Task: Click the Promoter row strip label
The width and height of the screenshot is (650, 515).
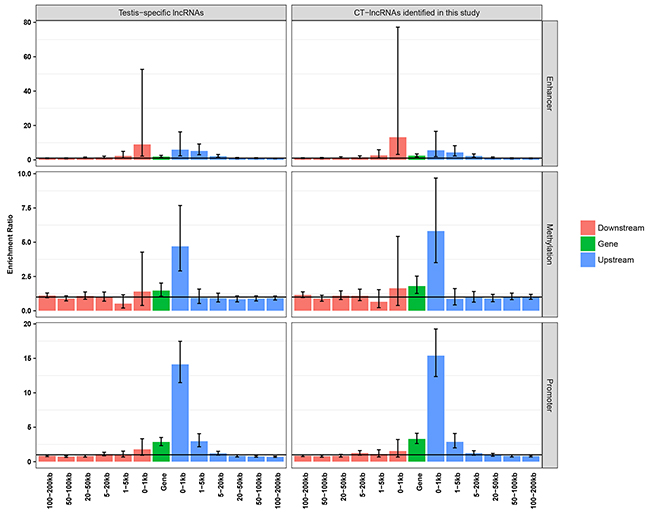Action: coord(550,393)
